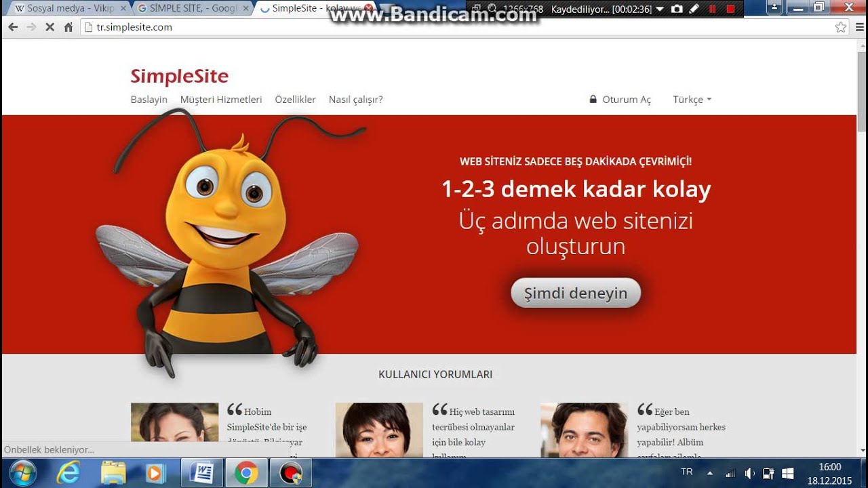868x488 pixels.
Task: Switch to Microsoft Word in the taskbar
Action: (x=201, y=472)
